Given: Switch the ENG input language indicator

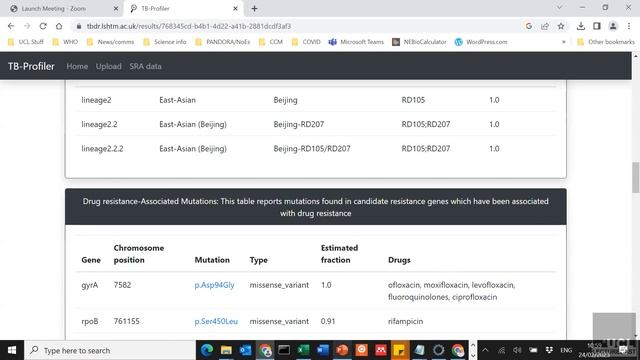Looking at the screenshot, I should tap(566, 350).
